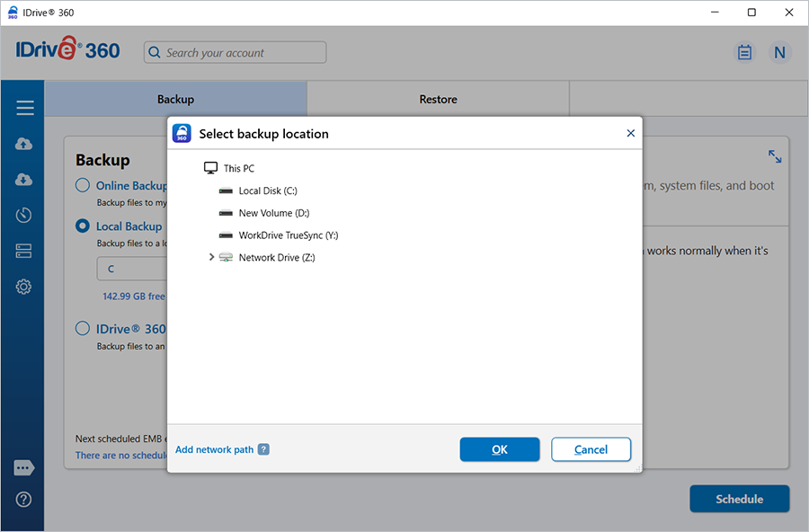Select the IDrive 360 radio option
This screenshot has width=809, height=532.
tap(83, 329)
